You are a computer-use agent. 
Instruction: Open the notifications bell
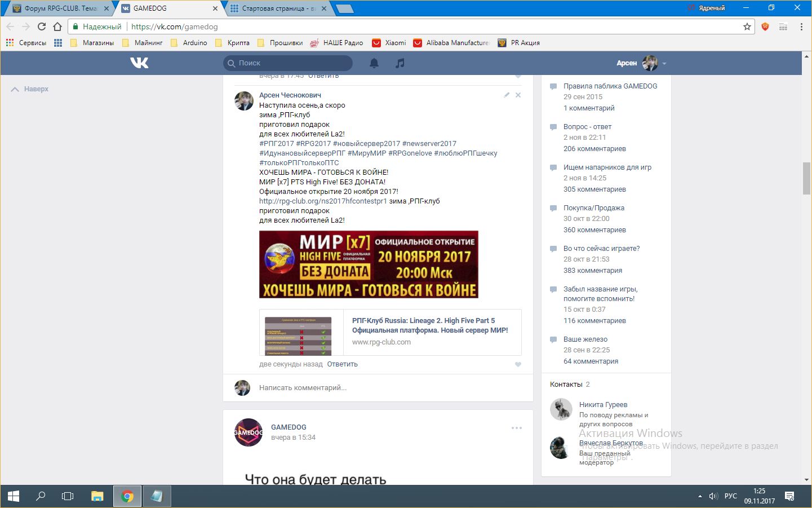coord(374,63)
